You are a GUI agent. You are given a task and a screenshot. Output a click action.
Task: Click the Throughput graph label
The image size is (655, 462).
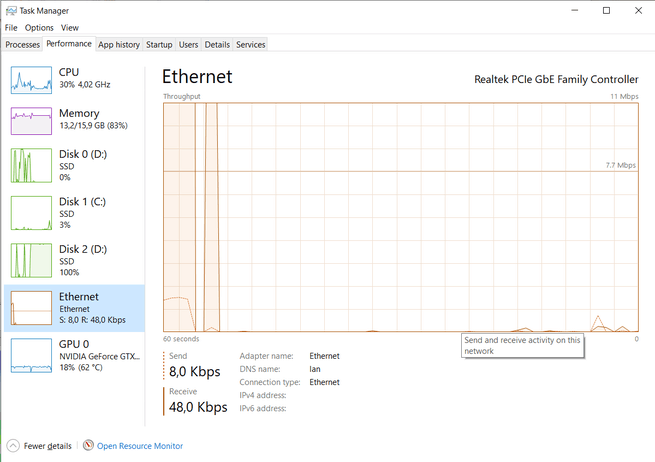point(182,96)
